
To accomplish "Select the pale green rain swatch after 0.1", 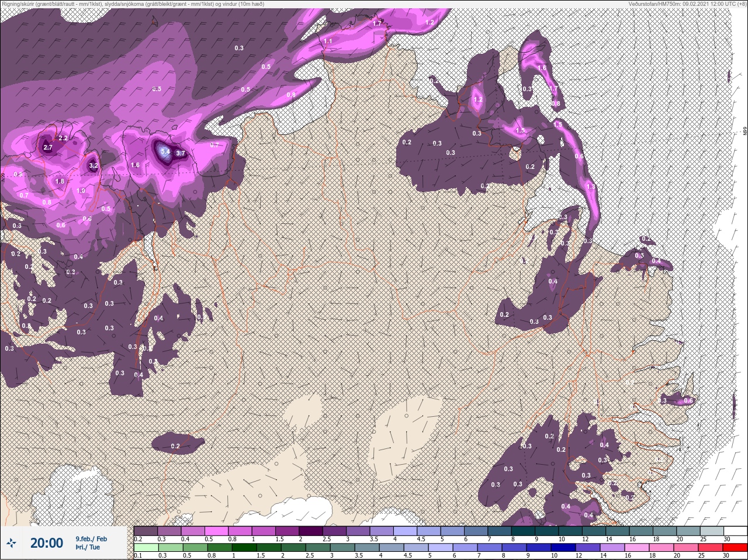I will click(146, 547).
